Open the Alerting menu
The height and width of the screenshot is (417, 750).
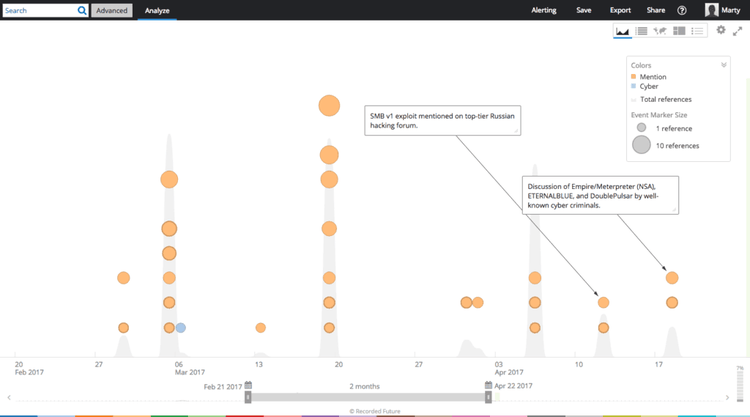(543, 10)
